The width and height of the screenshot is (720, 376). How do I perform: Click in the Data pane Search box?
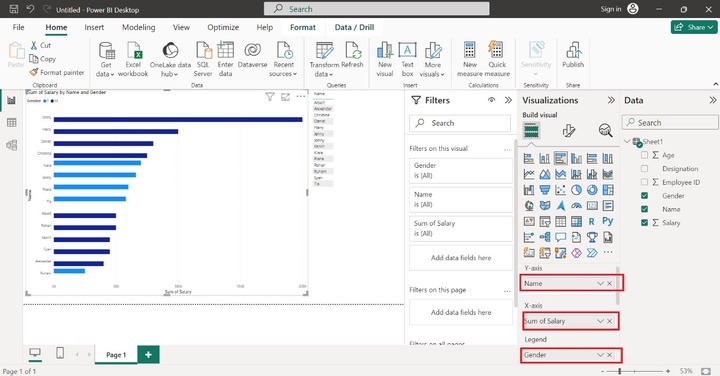(670, 123)
